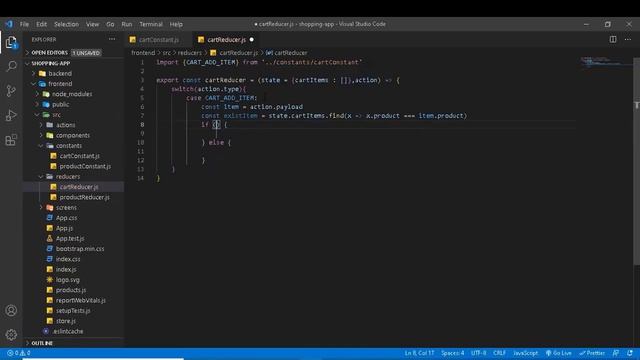Collapse the constants folder
Viewport: 640px width, 360px height.
[69, 146]
